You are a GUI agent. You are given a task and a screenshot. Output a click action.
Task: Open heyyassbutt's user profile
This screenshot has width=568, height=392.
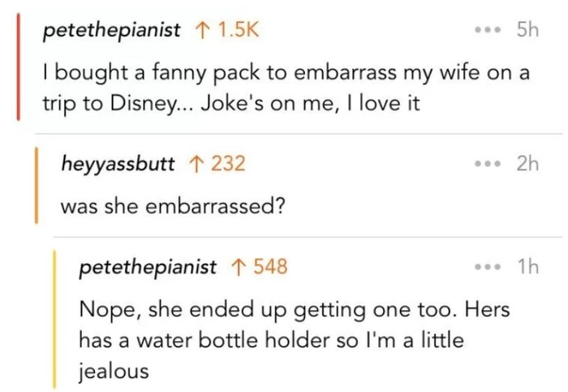(118, 164)
